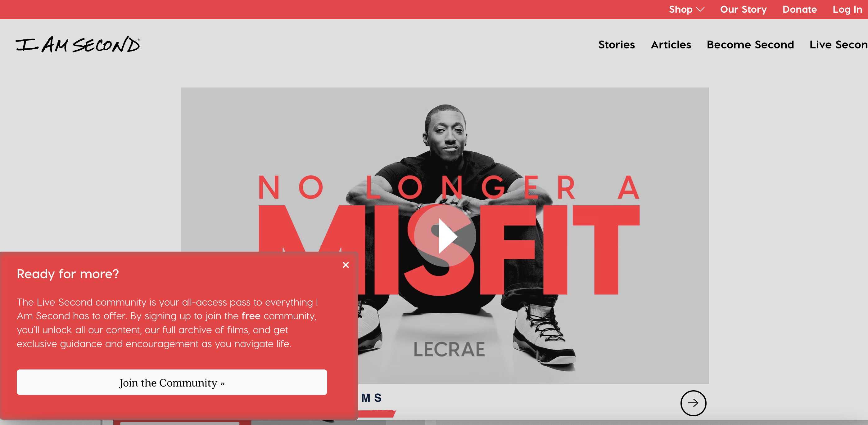Open Become Second page

[x=750, y=44]
